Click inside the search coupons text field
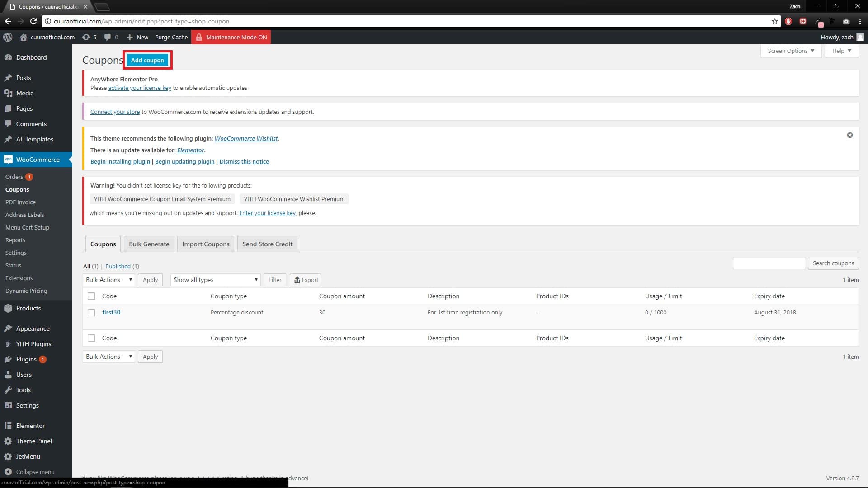The width and height of the screenshot is (868, 488). click(x=769, y=263)
